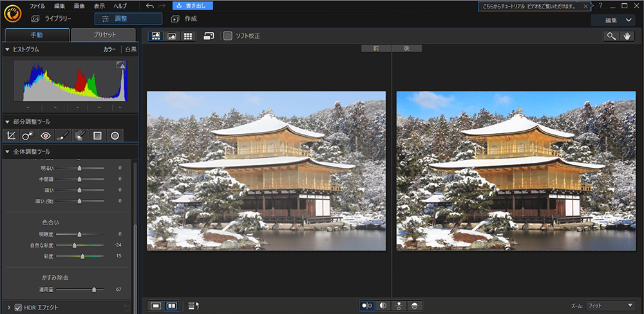The height and width of the screenshot is (314, 644).
Task: Uncheck the HDR エフェクト checkbox
Action: point(18,308)
